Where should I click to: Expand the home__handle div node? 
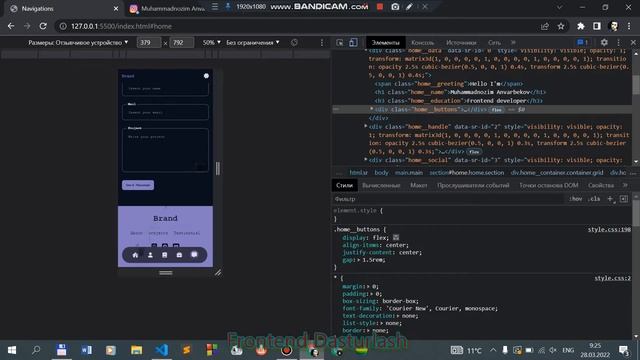[366, 126]
